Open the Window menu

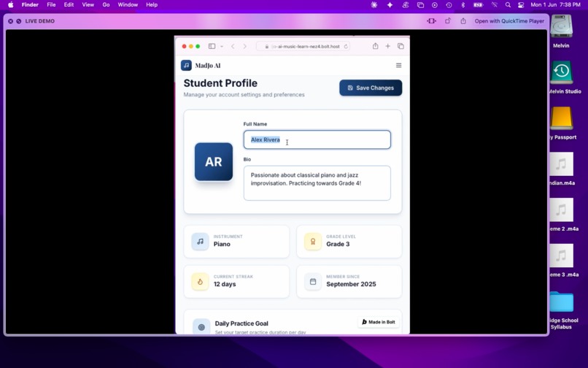(x=128, y=5)
